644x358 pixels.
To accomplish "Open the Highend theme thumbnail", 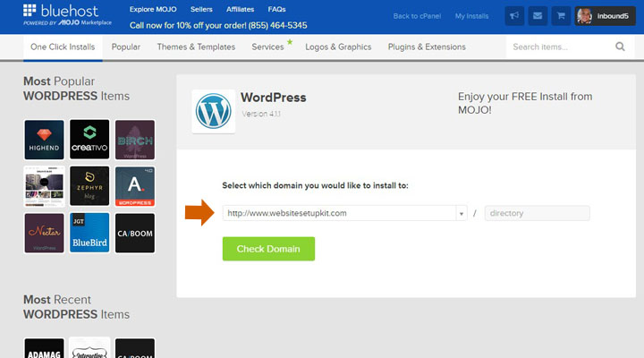I will click(x=44, y=140).
